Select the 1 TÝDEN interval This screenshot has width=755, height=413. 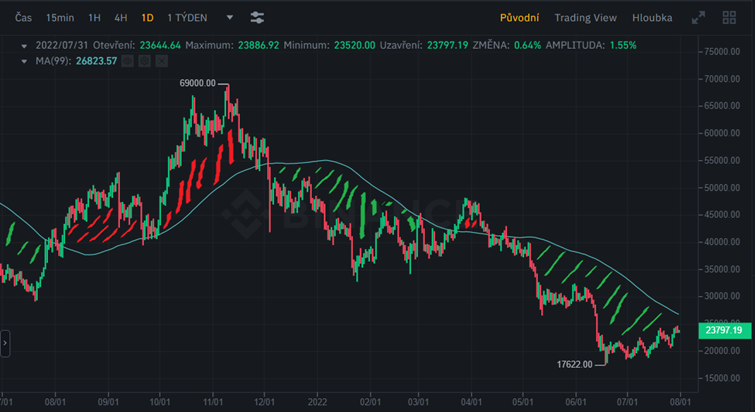click(x=187, y=18)
